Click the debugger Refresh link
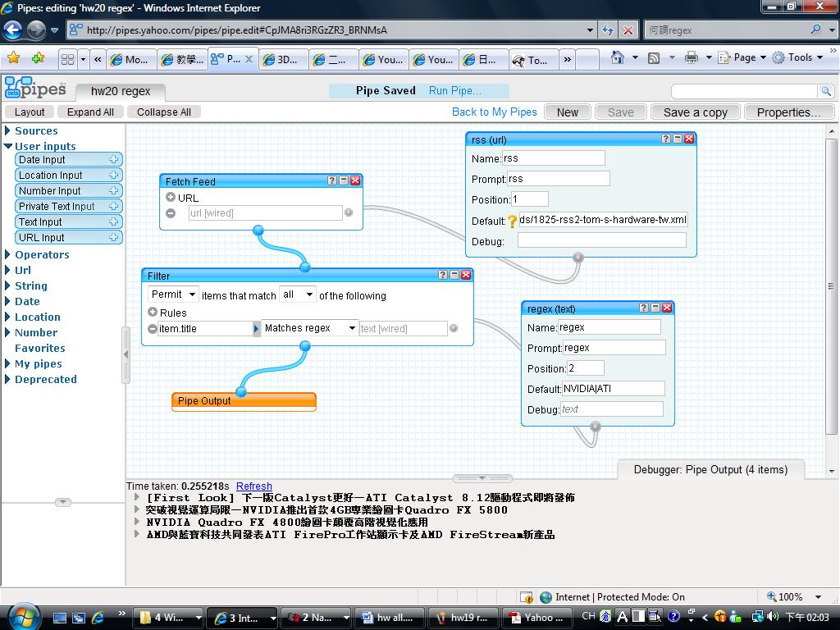This screenshot has width=840, height=630. [254, 486]
